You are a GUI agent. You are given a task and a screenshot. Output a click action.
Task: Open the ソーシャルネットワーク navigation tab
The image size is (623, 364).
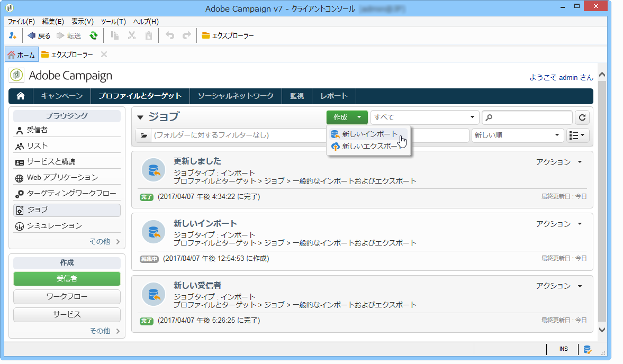(236, 96)
